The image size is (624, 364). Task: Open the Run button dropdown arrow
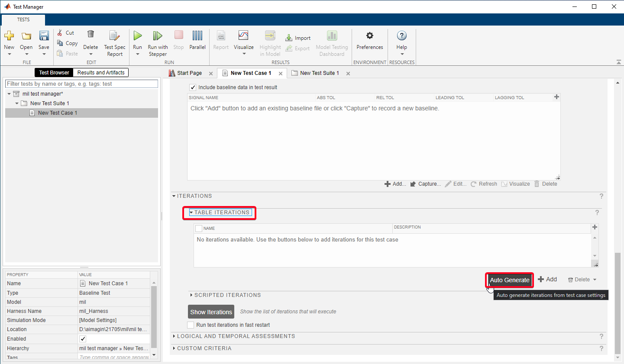tap(138, 54)
